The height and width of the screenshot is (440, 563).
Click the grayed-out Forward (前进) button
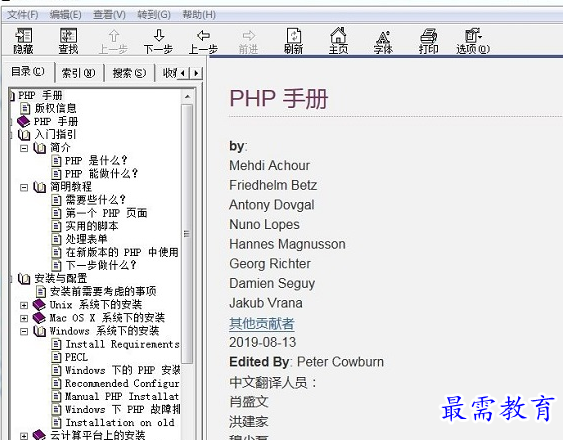click(x=248, y=42)
